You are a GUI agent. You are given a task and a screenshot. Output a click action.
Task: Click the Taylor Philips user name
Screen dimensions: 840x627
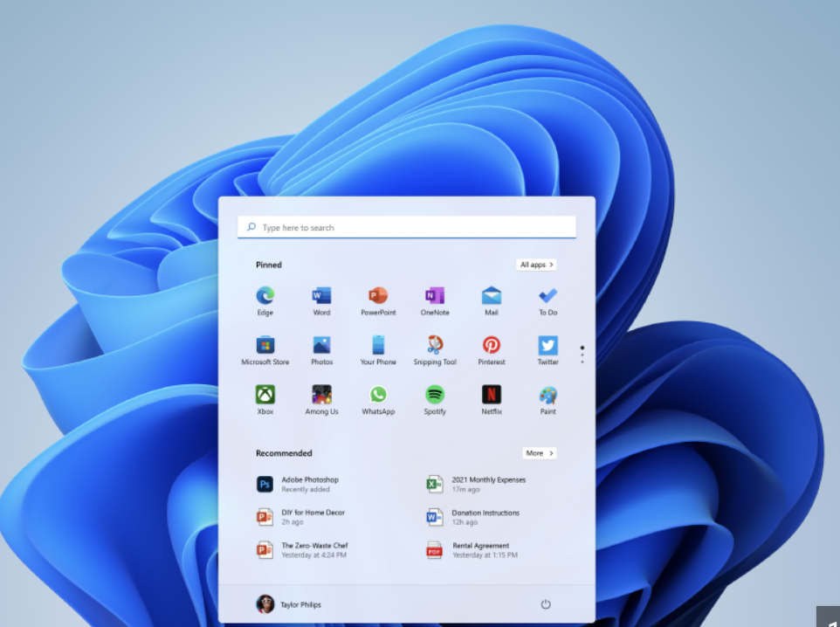click(x=300, y=604)
